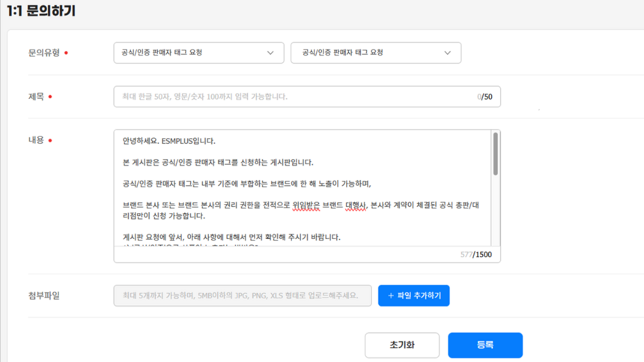The width and height of the screenshot is (644, 362).
Task: Click the underlined word 대행사
Action: 356,205
